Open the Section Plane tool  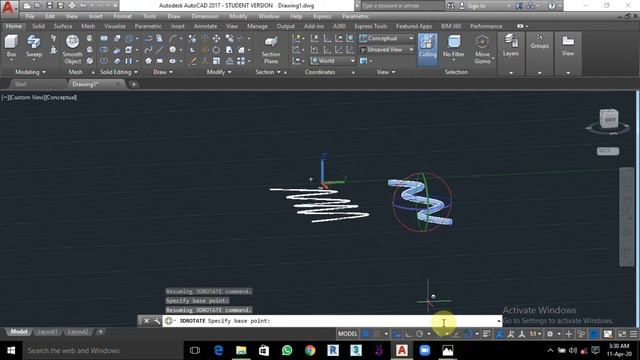271,50
